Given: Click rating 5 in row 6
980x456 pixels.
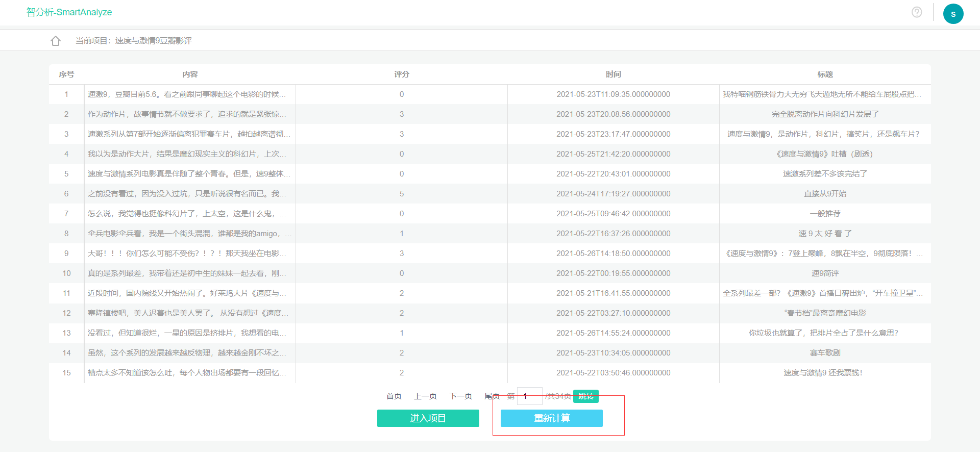Looking at the screenshot, I should pyautogui.click(x=402, y=194).
